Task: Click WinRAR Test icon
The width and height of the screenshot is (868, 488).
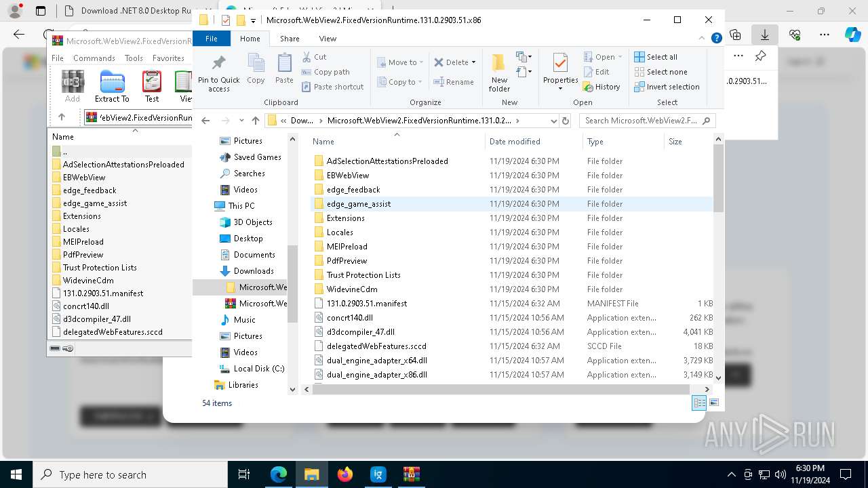Action: click(x=152, y=86)
